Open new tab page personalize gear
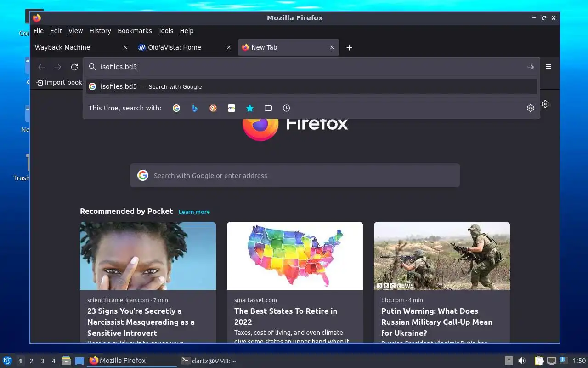588x368 pixels. coord(545,104)
